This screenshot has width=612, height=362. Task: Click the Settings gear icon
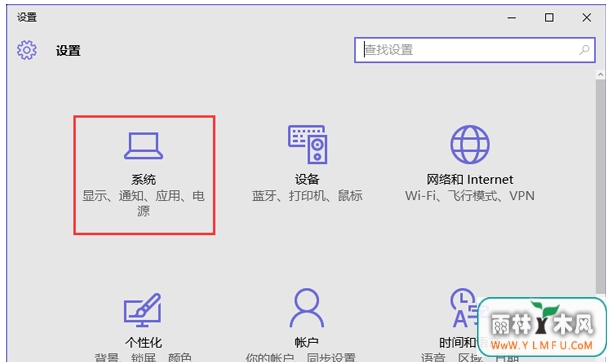click(x=27, y=50)
